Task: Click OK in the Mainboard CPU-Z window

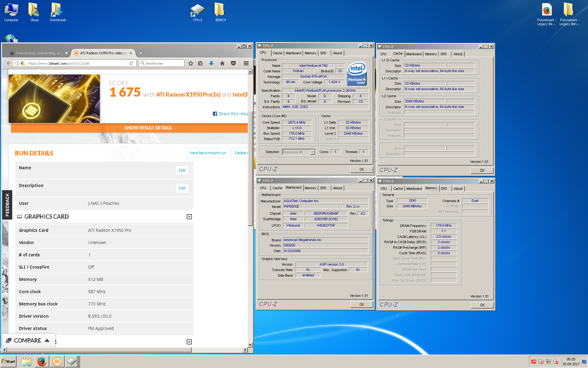Action: (362, 305)
